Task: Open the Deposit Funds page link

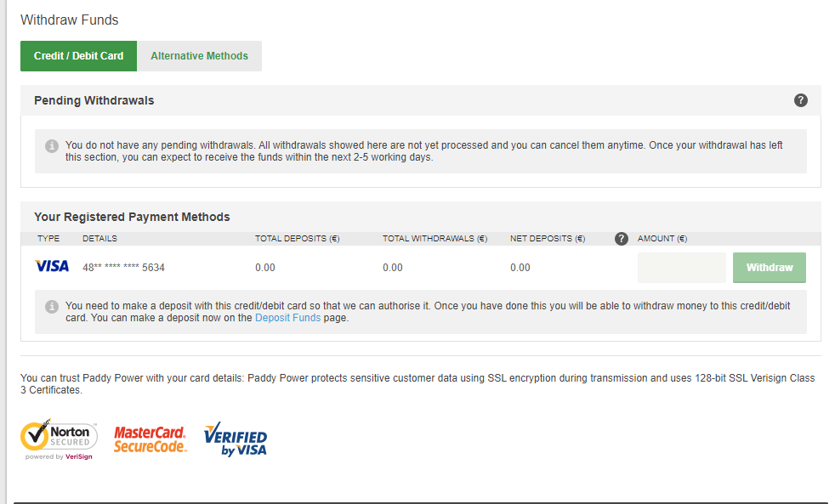Action: click(287, 318)
